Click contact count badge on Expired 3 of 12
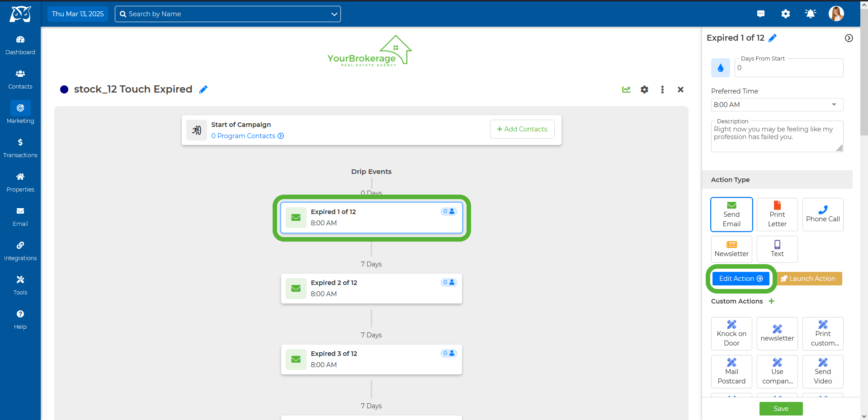The width and height of the screenshot is (868, 420). tap(448, 353)
